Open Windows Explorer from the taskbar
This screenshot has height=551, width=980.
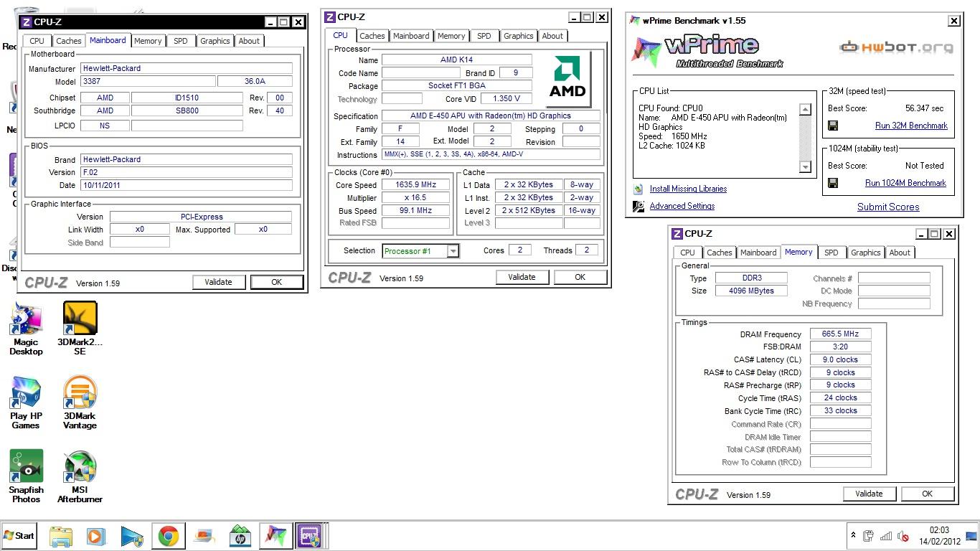pos(61,536)
